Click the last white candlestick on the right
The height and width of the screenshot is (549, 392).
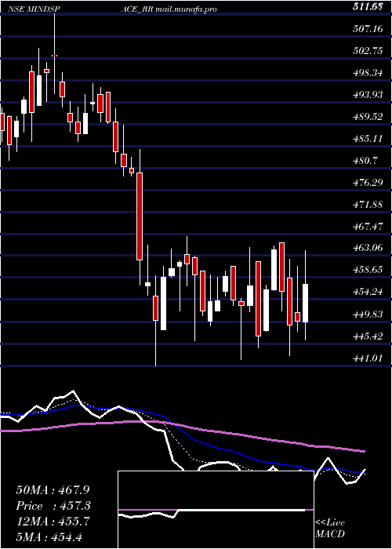306,304
